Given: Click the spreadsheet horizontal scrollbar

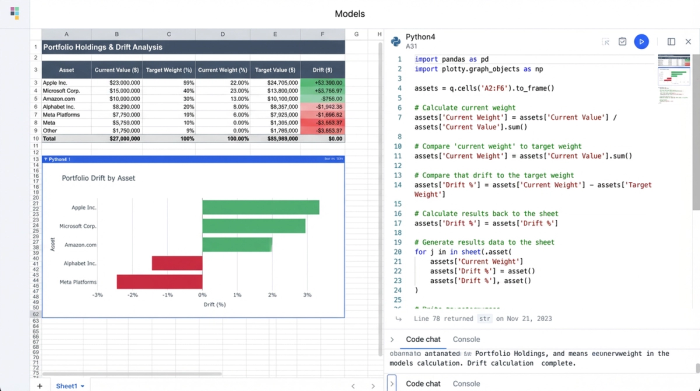Looking at the screenshot, I should pyautogui.click(x=132, y=374).
